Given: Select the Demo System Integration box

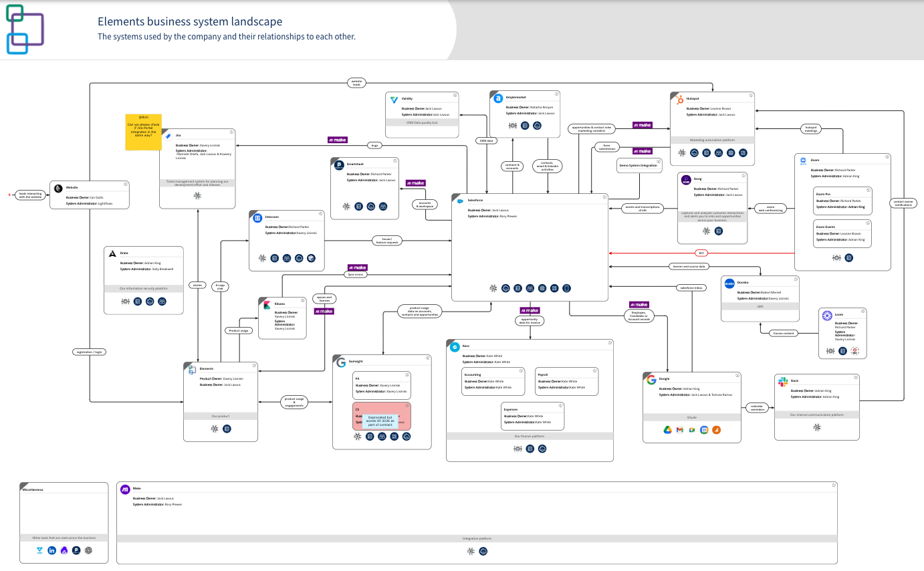Looking at the screenshot, I should [x=639, y=165].
